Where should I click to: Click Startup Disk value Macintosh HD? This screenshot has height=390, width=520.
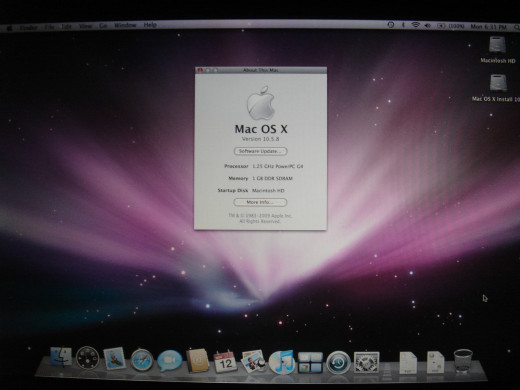(268, 190)
